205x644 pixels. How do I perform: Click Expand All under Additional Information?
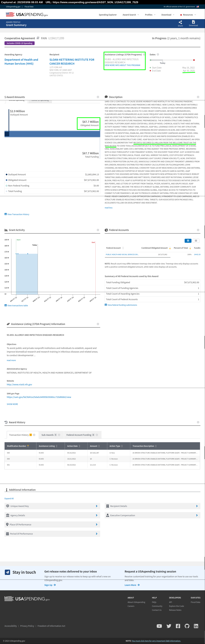(x=9, y=498)
